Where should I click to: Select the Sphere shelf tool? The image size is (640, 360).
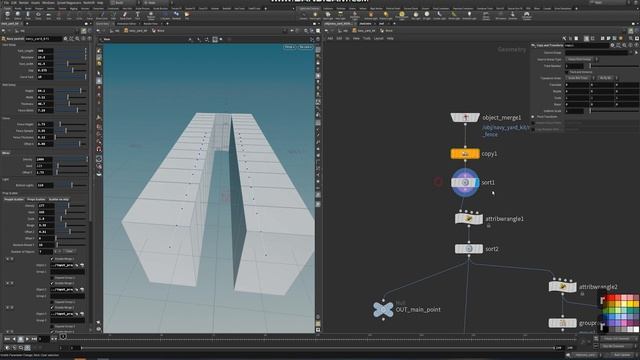pos(18,15)
